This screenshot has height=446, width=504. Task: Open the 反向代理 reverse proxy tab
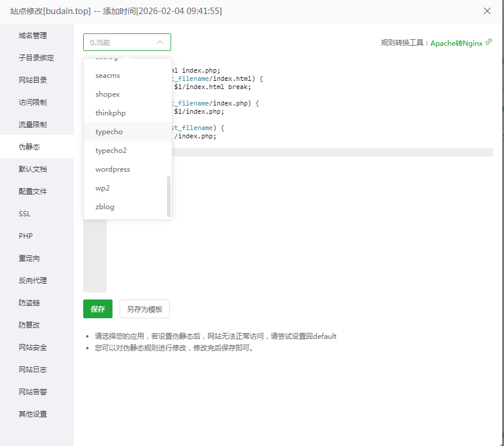pos(33,281)
